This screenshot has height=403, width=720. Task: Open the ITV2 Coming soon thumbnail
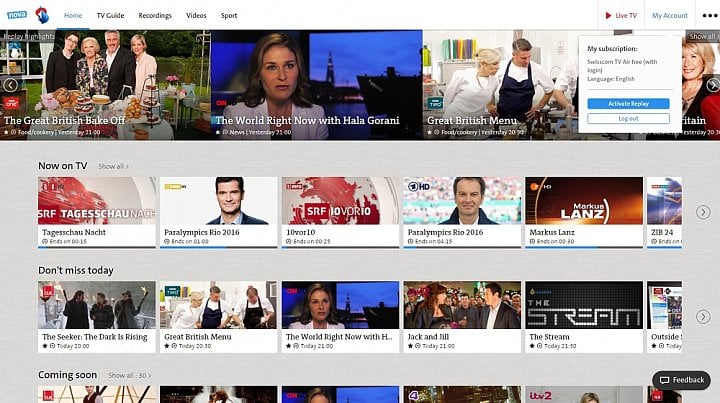pos(584,395)
